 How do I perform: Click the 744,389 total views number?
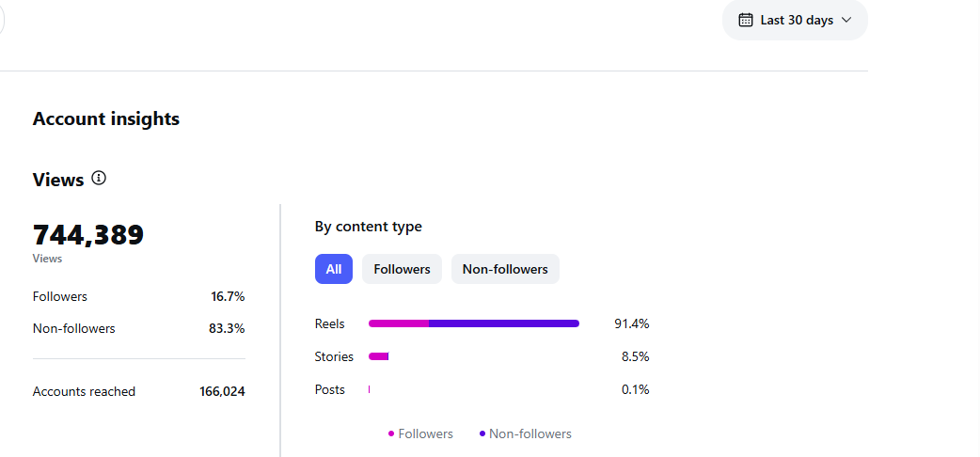pos(88,235)
